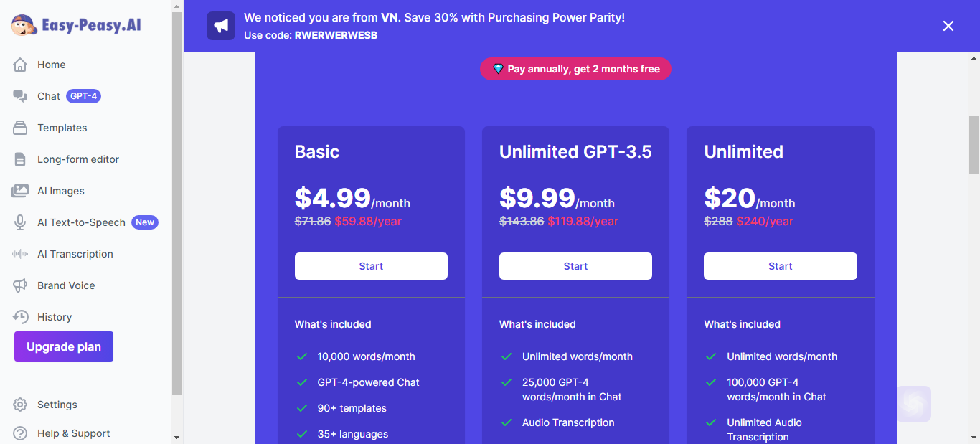The image size is (980, 444).
Task: Start the Unlimited $20 plan
Action: [781, 266]
